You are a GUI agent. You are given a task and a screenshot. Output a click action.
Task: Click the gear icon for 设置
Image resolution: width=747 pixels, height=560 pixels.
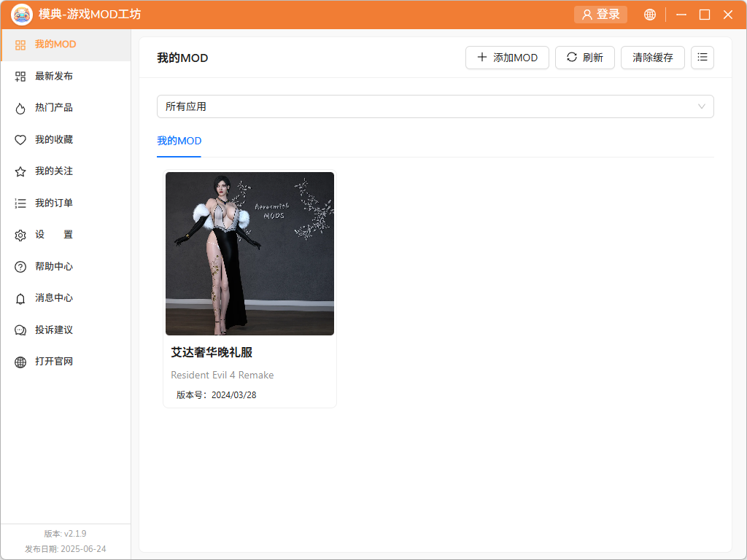(20, 235)
